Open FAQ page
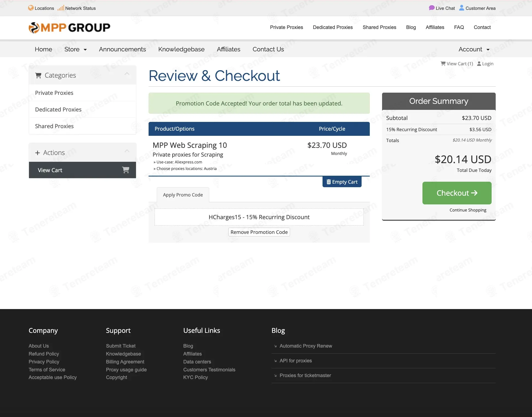The height and width of the screenshot is (417, 532). tap(459, 27)
